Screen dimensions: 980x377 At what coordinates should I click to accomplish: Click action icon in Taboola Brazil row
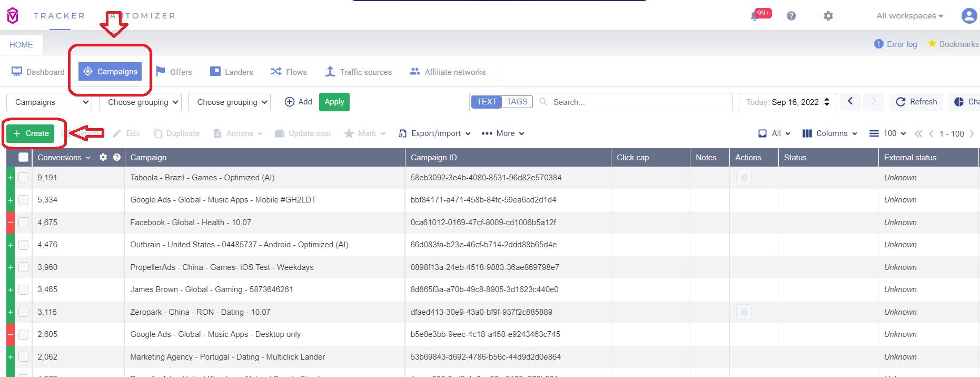[744, 178]
